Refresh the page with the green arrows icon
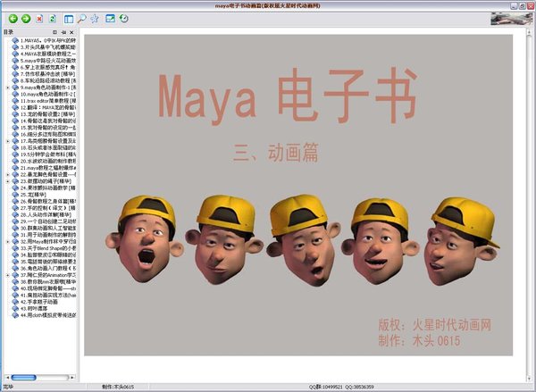Viewport: 536px width, 392px height. coord(53,19)
